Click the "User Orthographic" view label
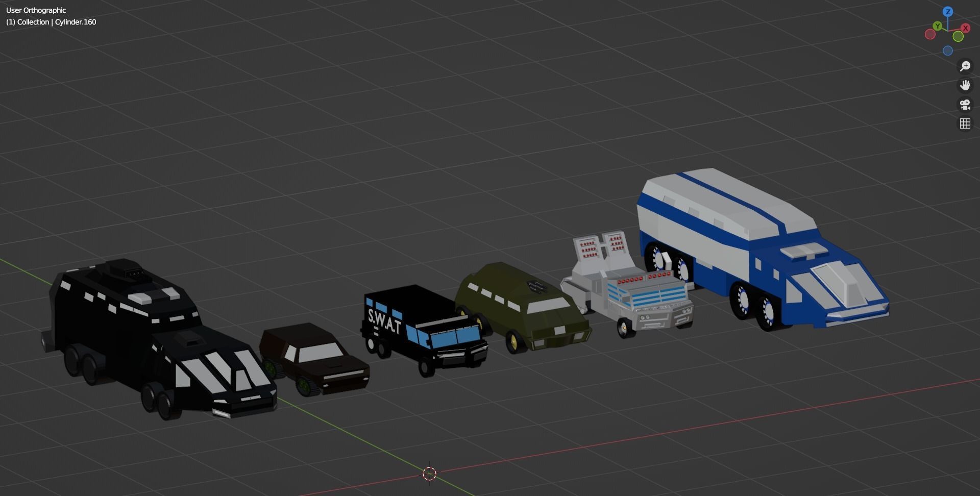Viewport: 980px width, 496px height. coord(36,10)
